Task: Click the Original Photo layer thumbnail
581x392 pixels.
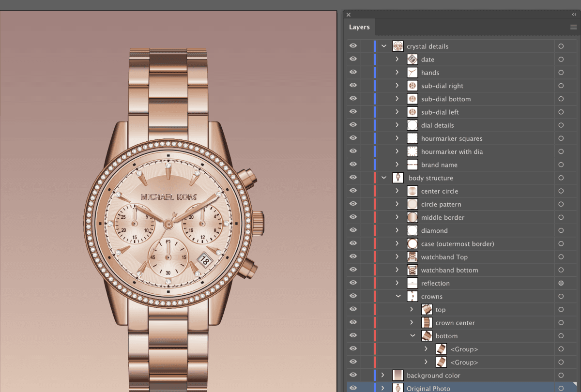Action: tap(398, 388)
